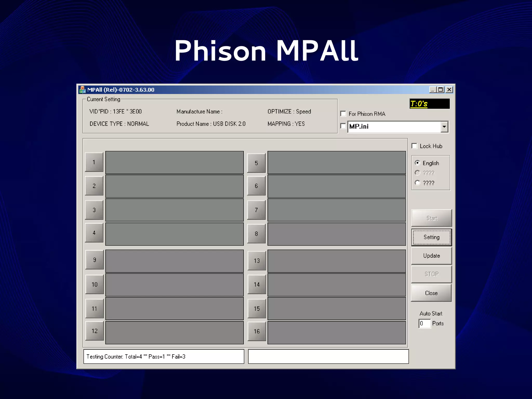Click the MPAll app icon in title bar
Screen dimensions: 532x399
pos(82,90)
